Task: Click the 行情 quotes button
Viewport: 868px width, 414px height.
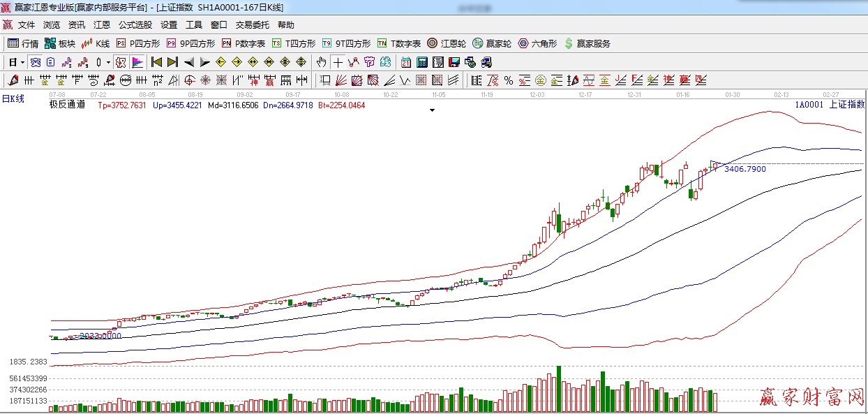Action: pos(23,43)
